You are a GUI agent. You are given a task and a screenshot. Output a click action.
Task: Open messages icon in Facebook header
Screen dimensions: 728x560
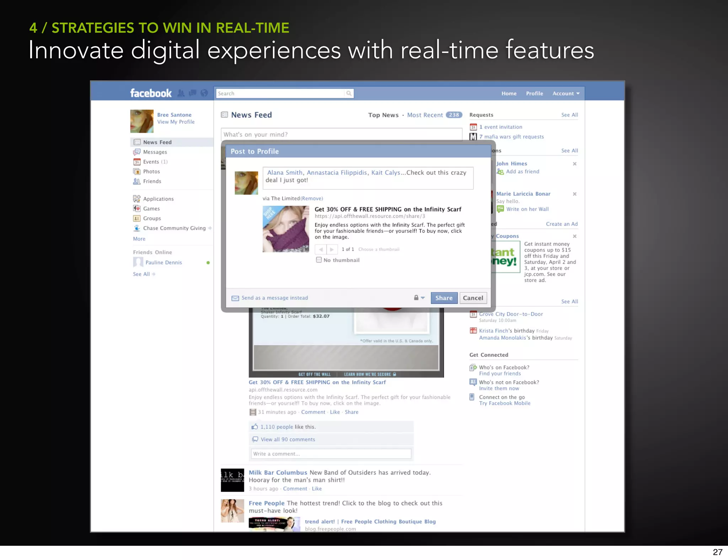coord(192,93)
